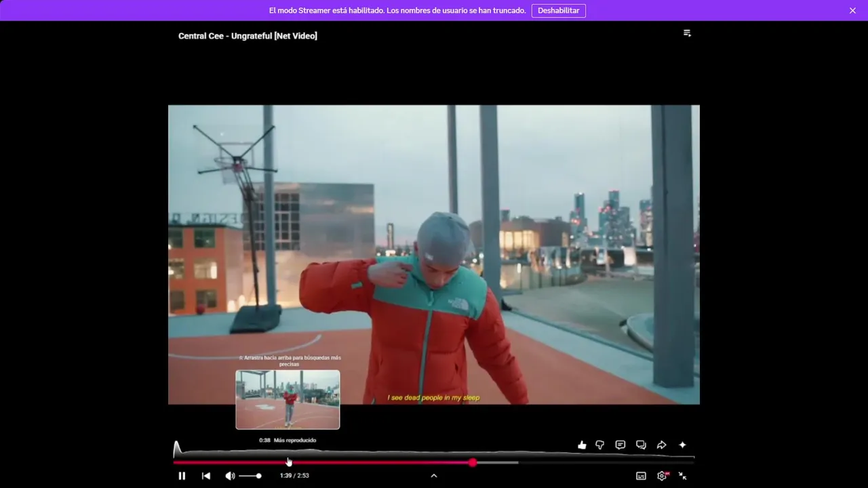Toggle subtitles/closed captions
Screen dimensions: 868x488
[641, 476]
